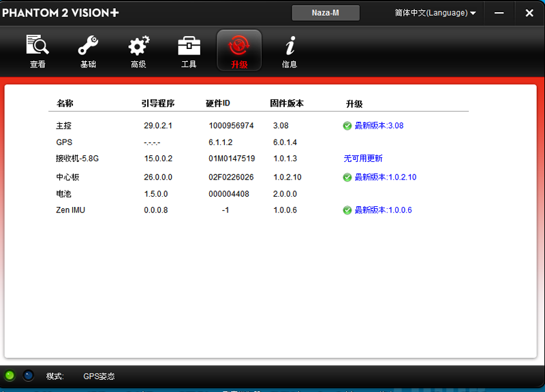Click the Naza-M button
This screenshot has height=392, width=545.
[x=326, y=13]
